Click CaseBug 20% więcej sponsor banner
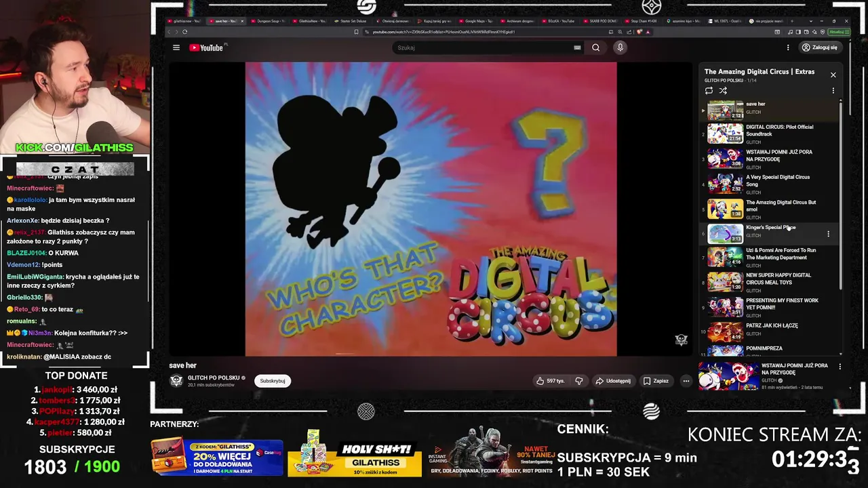This screenshot has width=868, height=488. click(216, 457)
